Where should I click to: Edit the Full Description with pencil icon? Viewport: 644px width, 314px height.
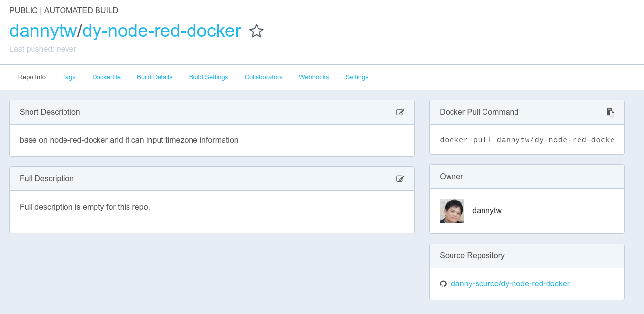(x=400, y=179)
